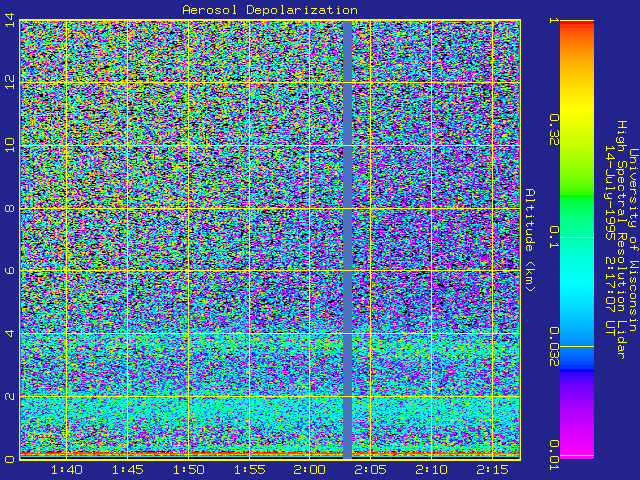Click the 'Aerosol Depolarization' plot title

click(270, 10)
